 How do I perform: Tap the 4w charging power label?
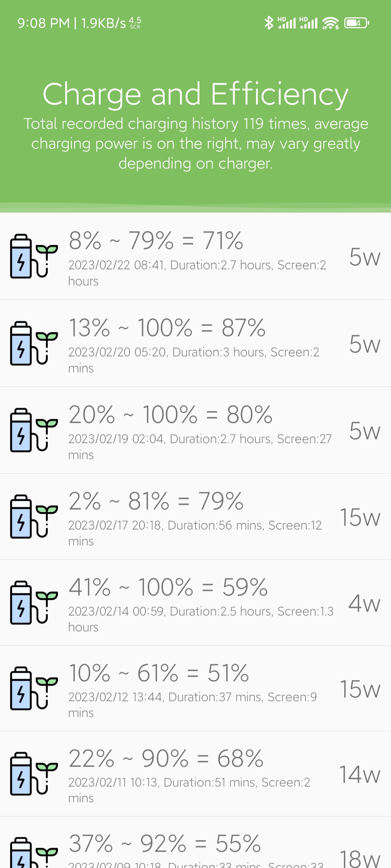point(364,603)
